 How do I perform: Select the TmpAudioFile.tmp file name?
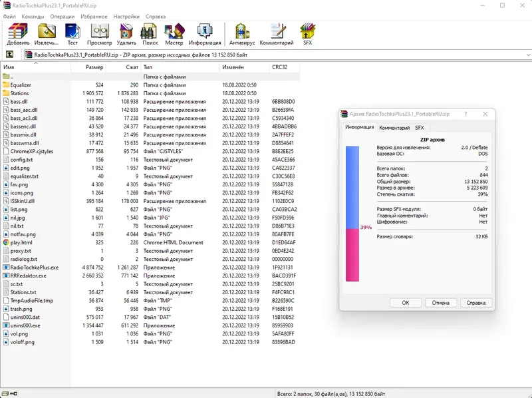pos(31,301)
